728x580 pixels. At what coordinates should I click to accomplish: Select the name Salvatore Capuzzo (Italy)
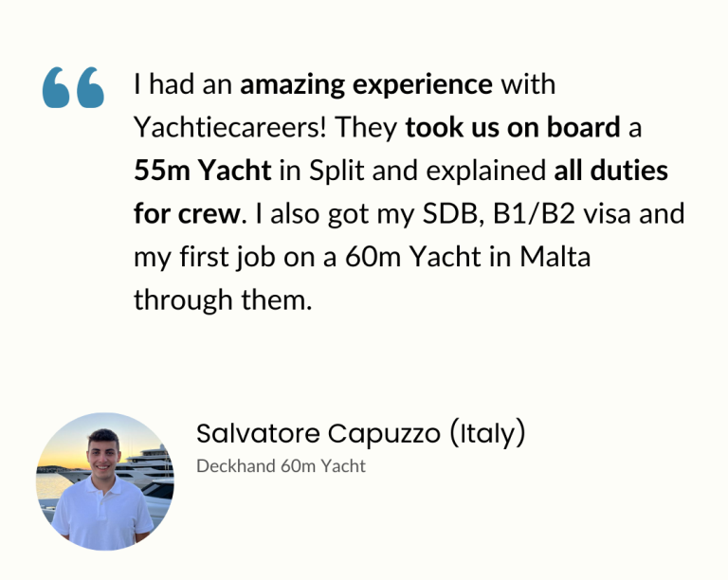click(x=361, y=434)
